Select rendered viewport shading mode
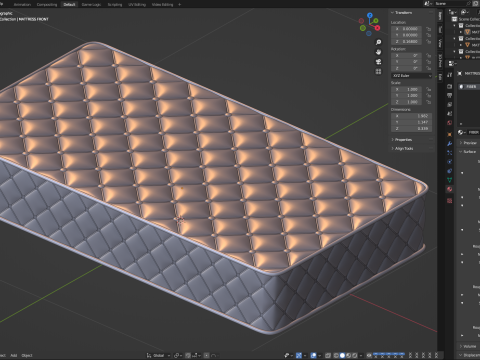The image size is (480, 360). [x=355, y=355]
